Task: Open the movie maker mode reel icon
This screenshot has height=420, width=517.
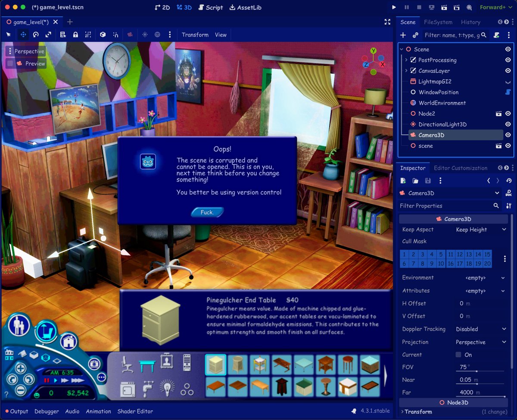Action: click(x=470, y=7)
